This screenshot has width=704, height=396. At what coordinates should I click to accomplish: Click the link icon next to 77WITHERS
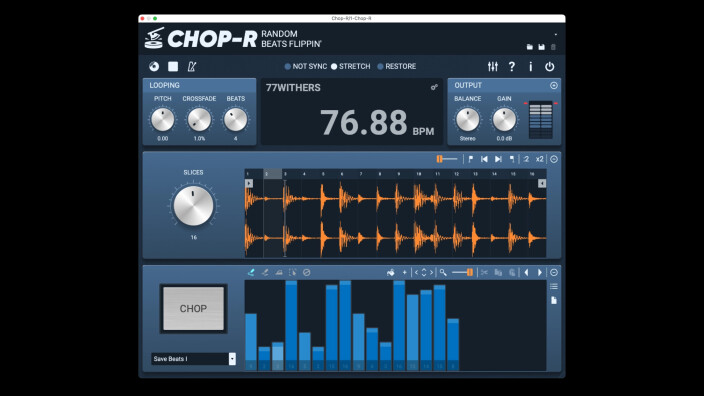coord(434,87)
